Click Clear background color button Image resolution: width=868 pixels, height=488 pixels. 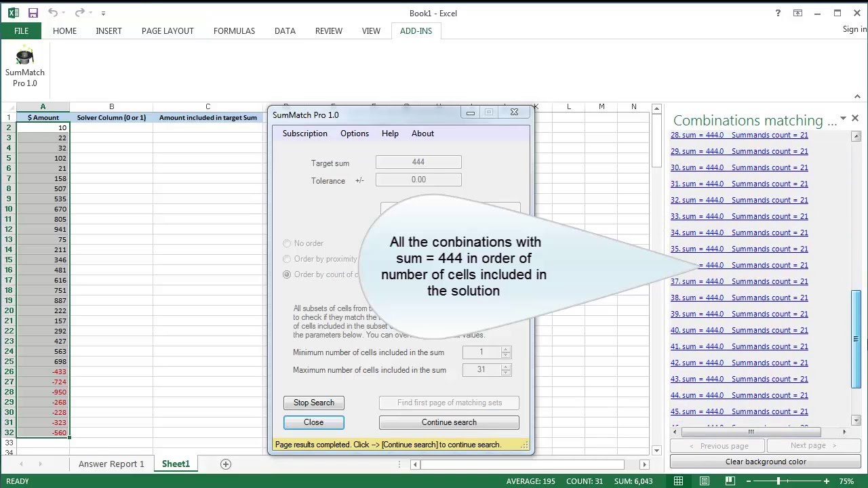coord(766,462)
